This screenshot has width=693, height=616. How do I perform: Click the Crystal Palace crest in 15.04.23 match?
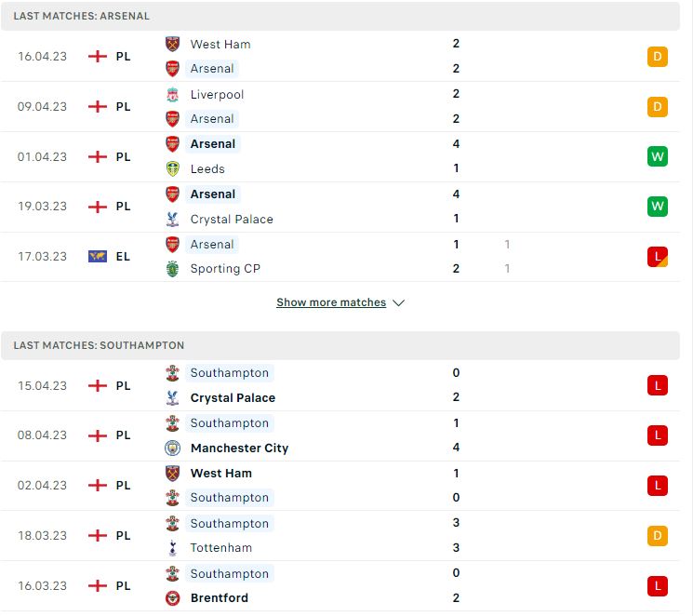172,398
